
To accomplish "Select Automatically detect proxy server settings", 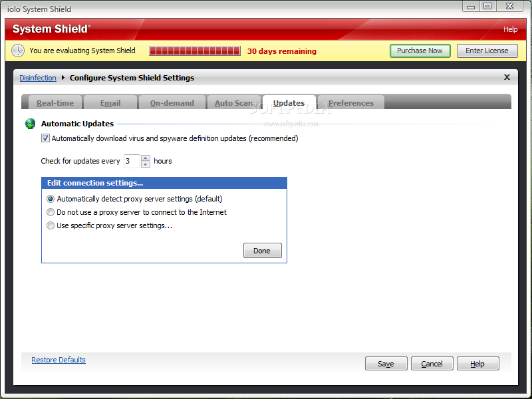I will click(51, 199).
